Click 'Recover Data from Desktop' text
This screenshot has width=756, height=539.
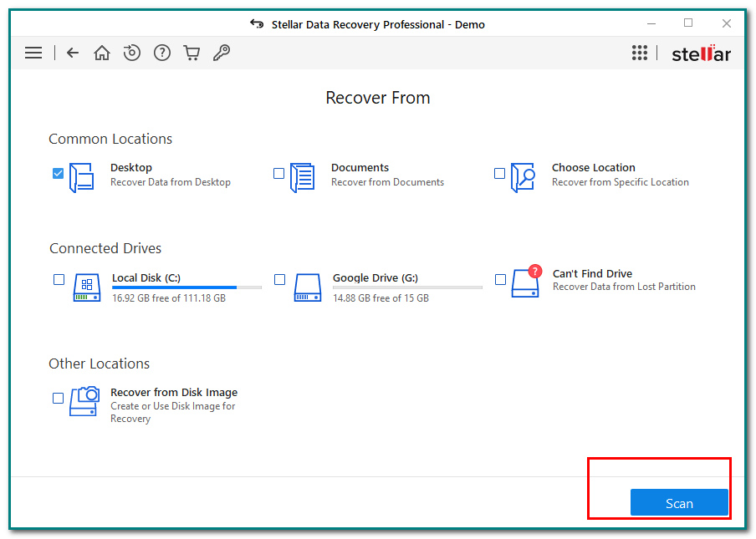(171, 182)
